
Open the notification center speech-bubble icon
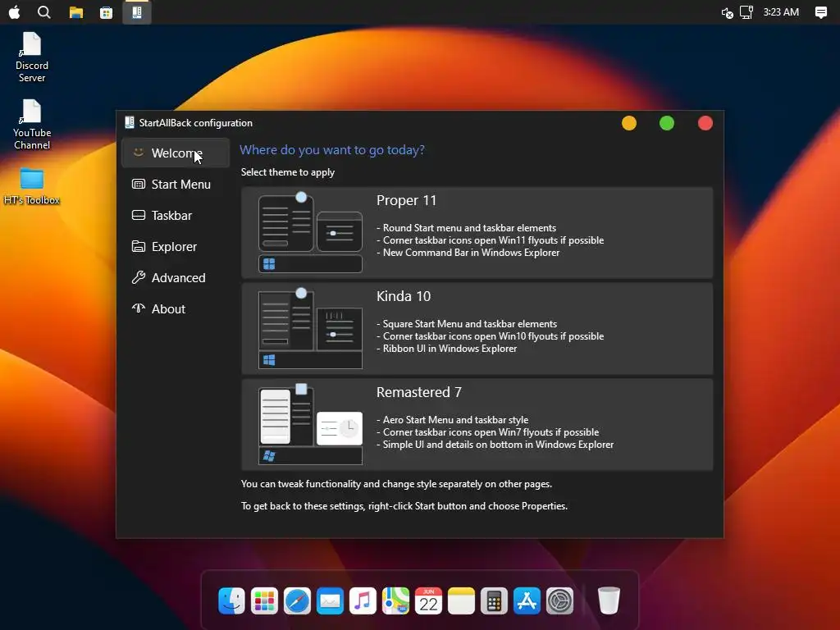tap(820, 12)
